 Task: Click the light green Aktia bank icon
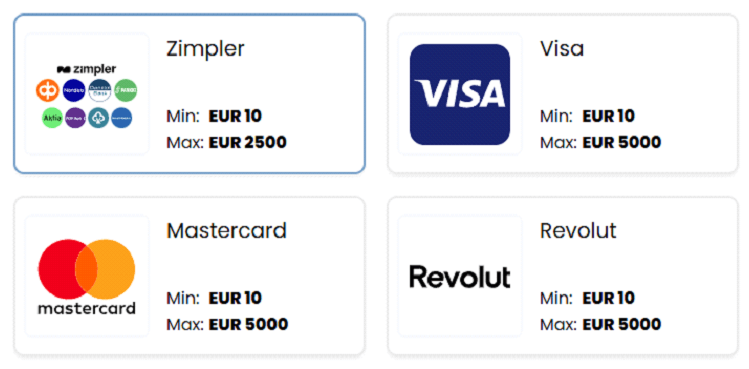point(52,118)
